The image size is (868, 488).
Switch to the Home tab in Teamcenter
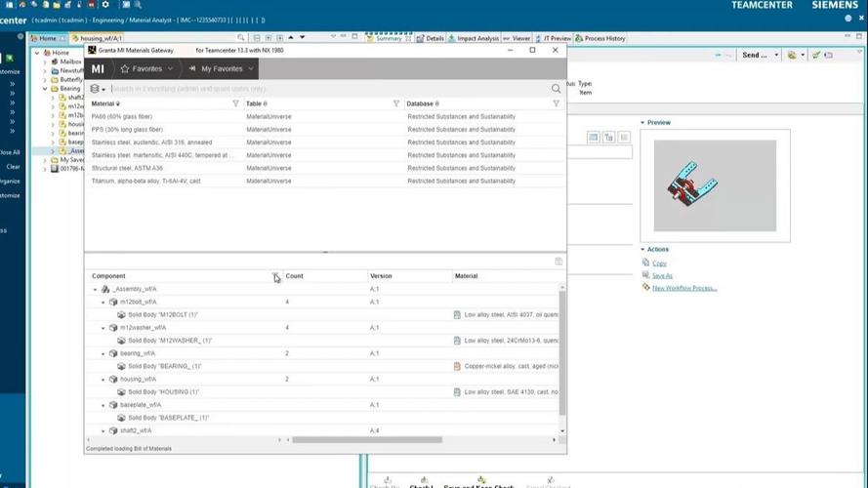(48, 38)
